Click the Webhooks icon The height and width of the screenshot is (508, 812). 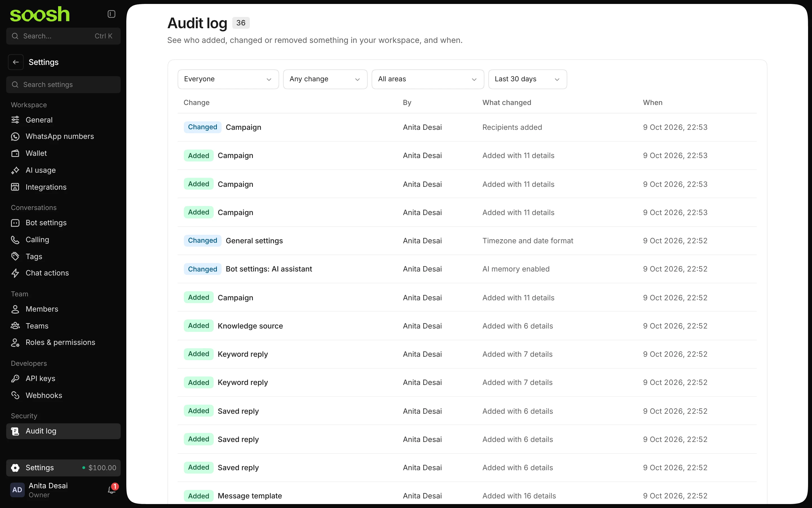coord(15,395)
